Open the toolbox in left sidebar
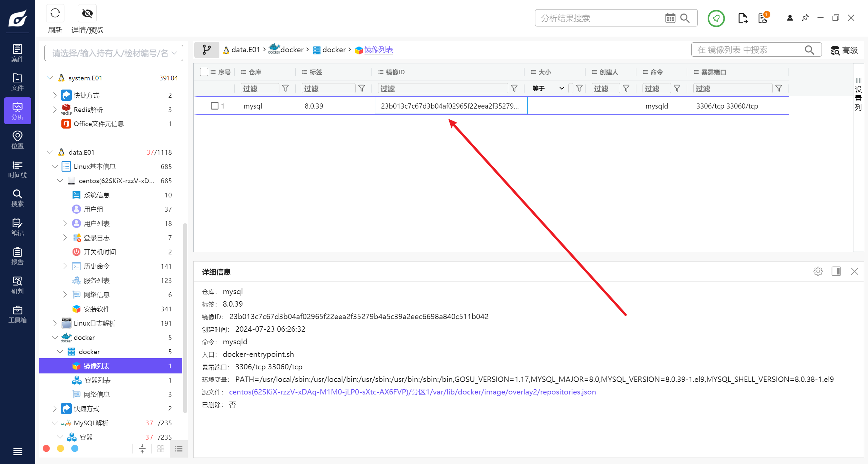Screen dimensions: 868x464 click(x=17, y=314)
